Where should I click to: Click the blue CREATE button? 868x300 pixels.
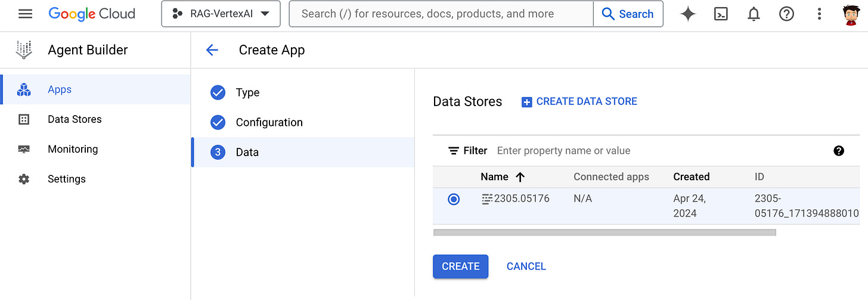(460, 267)
